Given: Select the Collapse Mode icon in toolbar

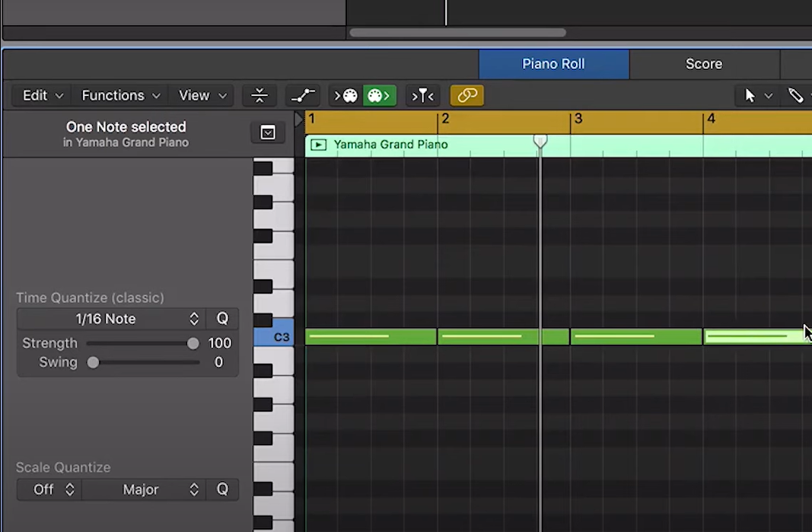Looking at the screenshot, I should click(260, 95).
